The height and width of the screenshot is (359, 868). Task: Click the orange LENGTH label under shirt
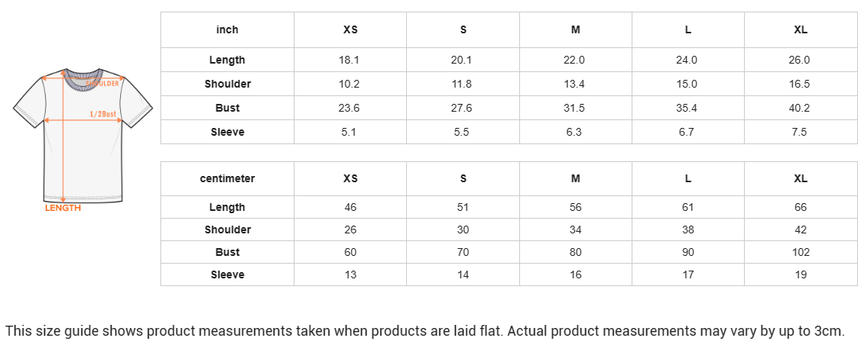(x=63, y=209)
